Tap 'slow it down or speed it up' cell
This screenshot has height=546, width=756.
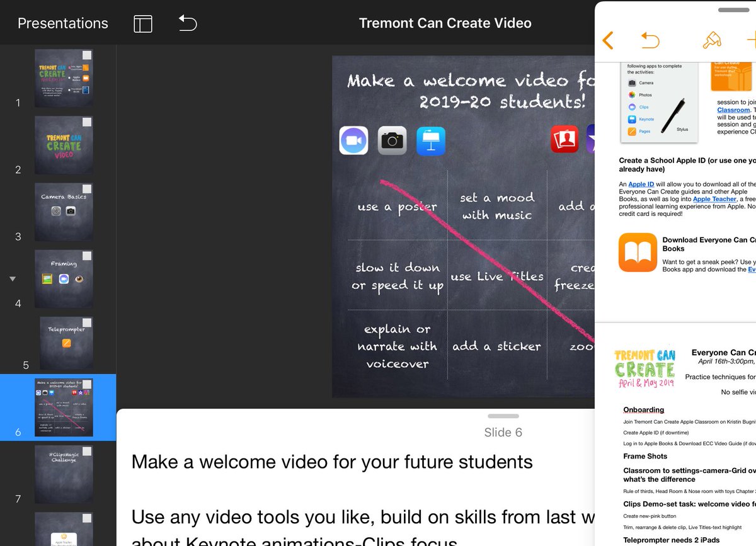coord(397,276)
